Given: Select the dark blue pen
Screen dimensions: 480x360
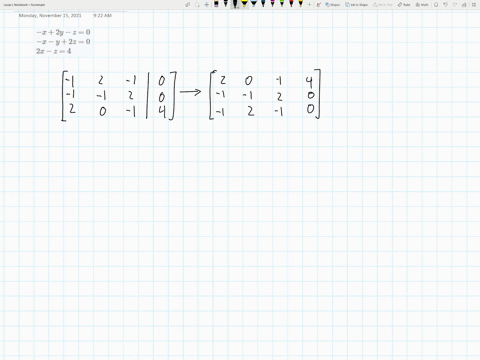Looking at the screenshot, I should 263,4.
